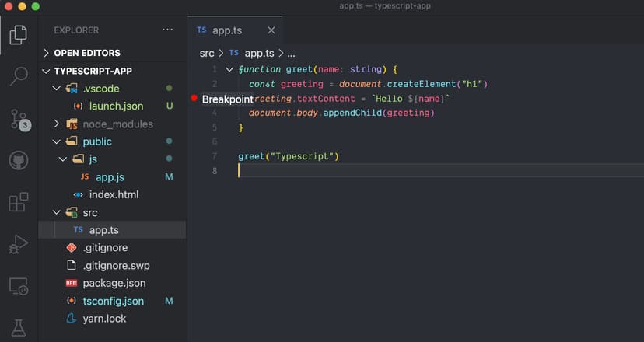Place cursor on line 7 greet call
Image resolution: width=644 pixels, height=342 pixels.
289,156
